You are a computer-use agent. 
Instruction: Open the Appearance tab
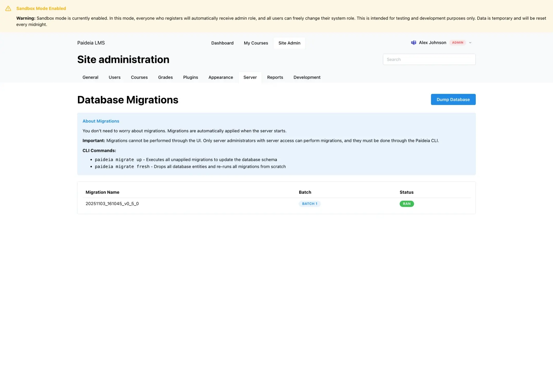[220, 77]
